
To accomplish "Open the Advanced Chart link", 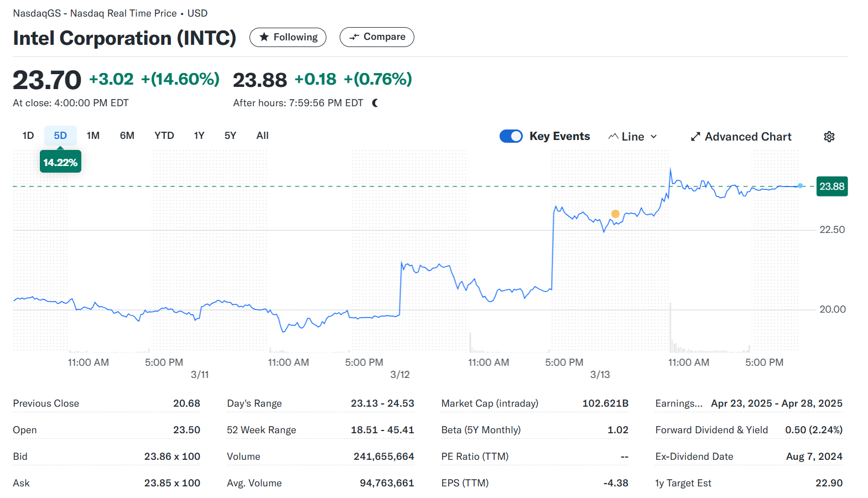I will (741, 137).
